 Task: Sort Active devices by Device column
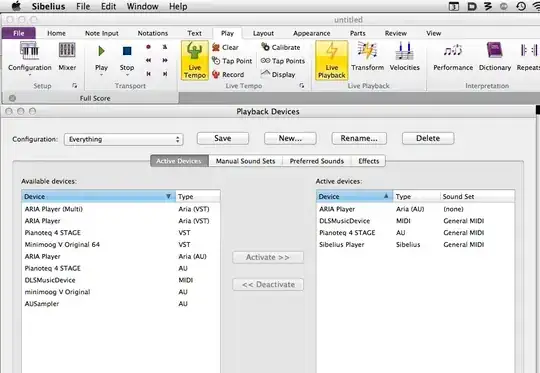(354, 197)
